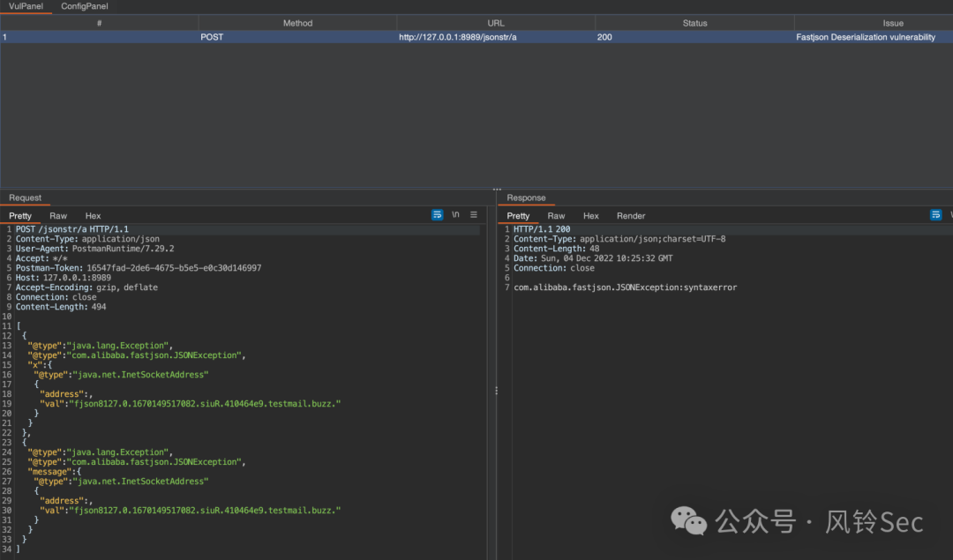This screenshot has width=953, height=560.
Task: Click the vertical splitter between Request and Response
Action: (497, 392)
